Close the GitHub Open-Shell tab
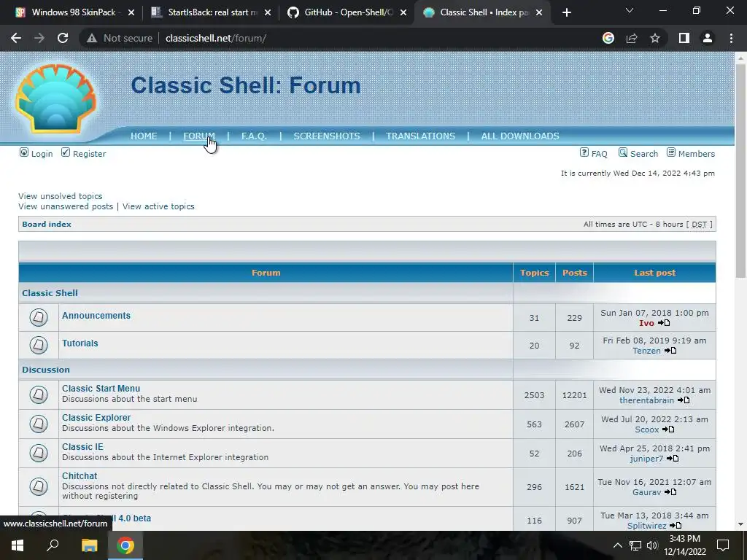The image size is (747, 560). [x=403, y=12]
